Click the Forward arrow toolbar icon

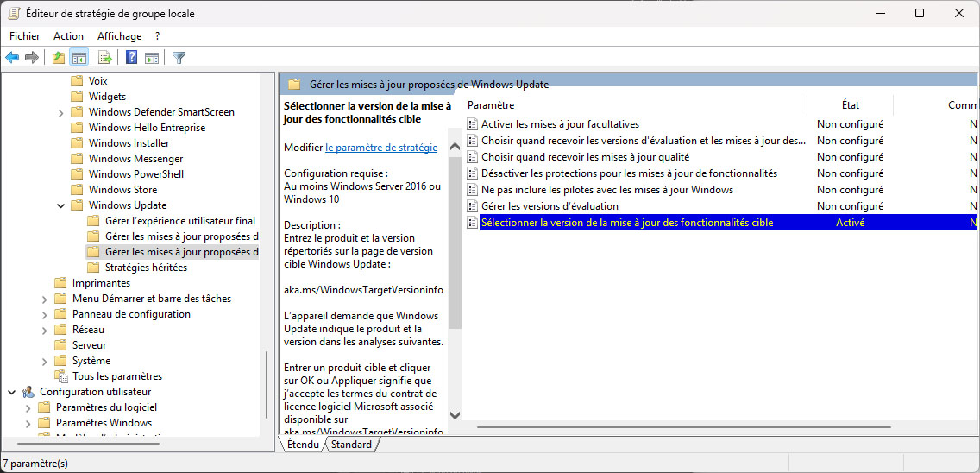pos(32,58)
